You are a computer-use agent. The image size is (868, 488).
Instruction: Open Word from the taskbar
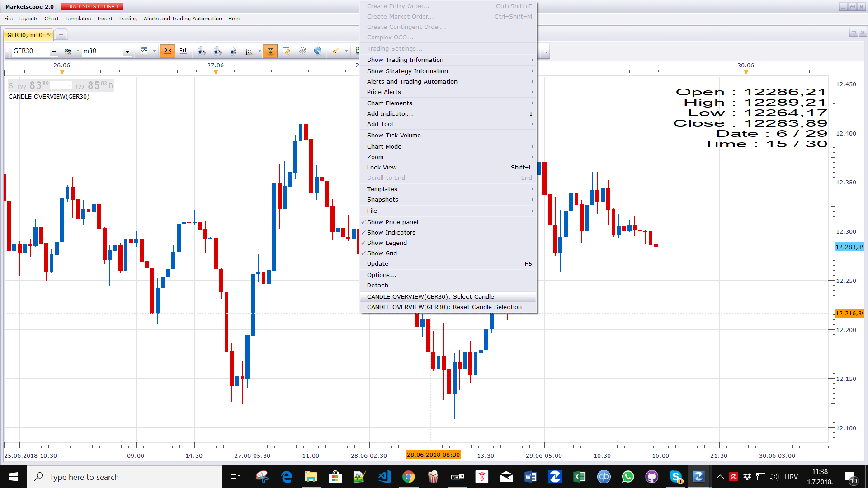[531, 477]
